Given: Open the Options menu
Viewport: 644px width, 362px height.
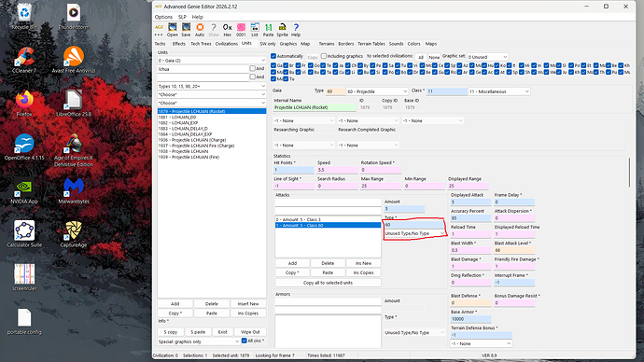Looking at the screenshot, I should pyautogui.click(x=163, y=17).
